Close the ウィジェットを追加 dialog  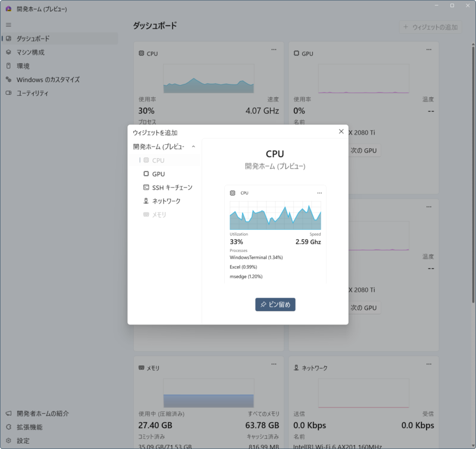click(341, 131)
